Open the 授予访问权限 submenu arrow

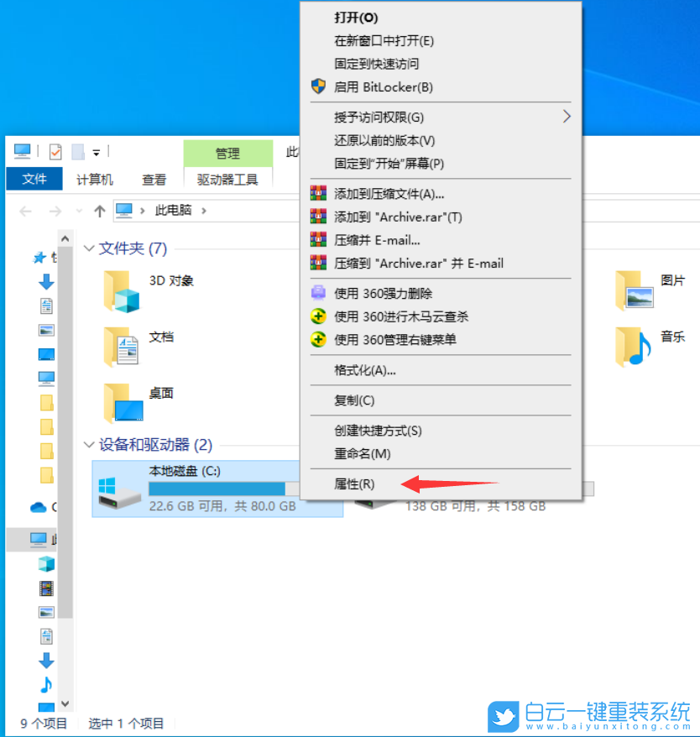pyautogui.click(x=567, y=118)
